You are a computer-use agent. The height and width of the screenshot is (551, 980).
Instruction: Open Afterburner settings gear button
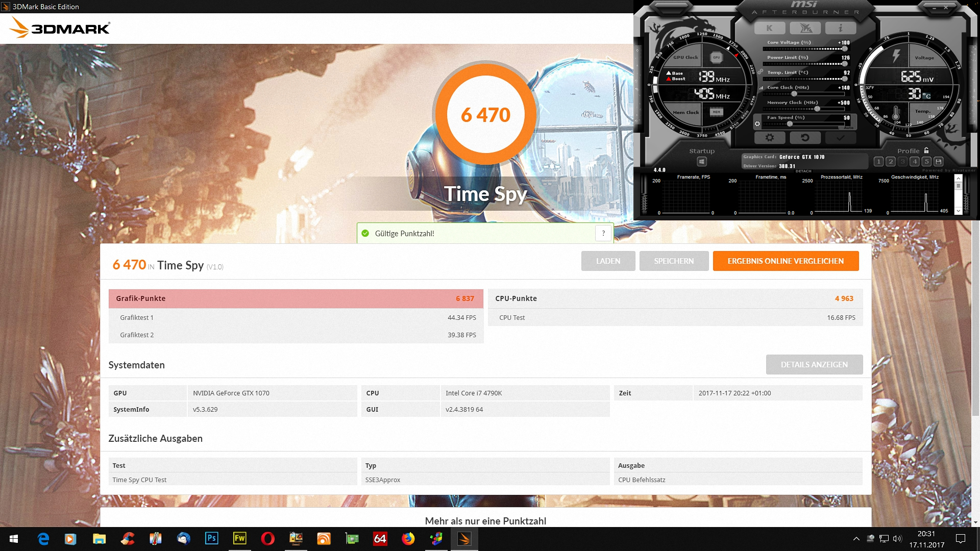tap(769, 138)
